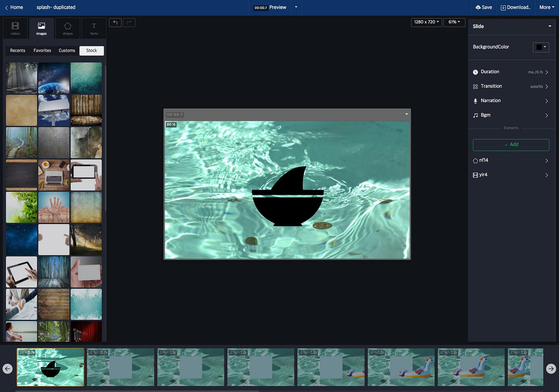Screen dimensions: 559x392
Task: Open Bgm settings via the music note icon
Action: tap(475, 115)
